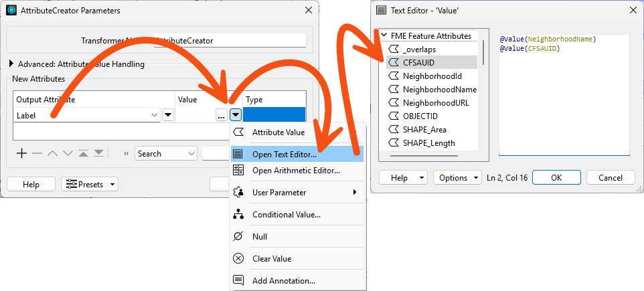The height and width of the screenshot is (291, 644).
Task: Click the move row to bottom icon
Action: tap(98, 153)
